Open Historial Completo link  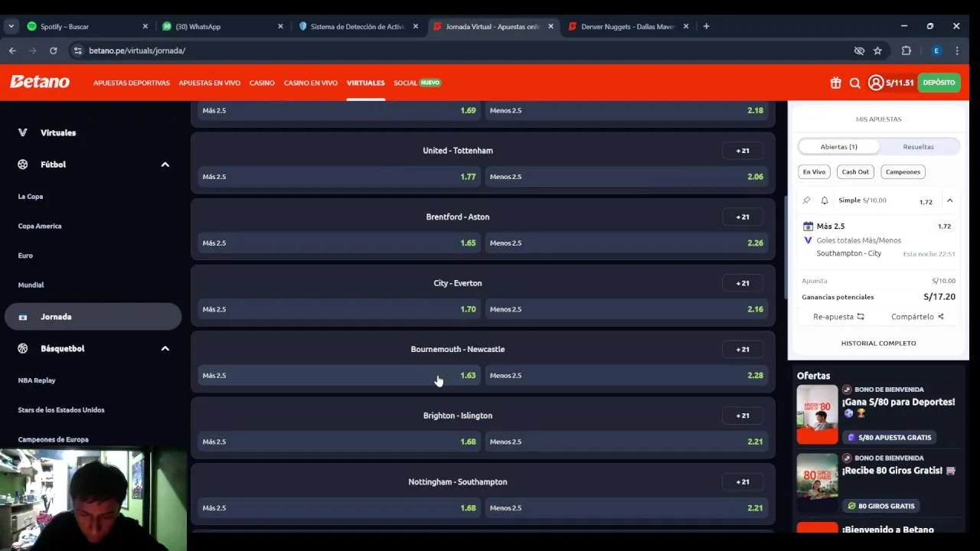pos(878,344)
